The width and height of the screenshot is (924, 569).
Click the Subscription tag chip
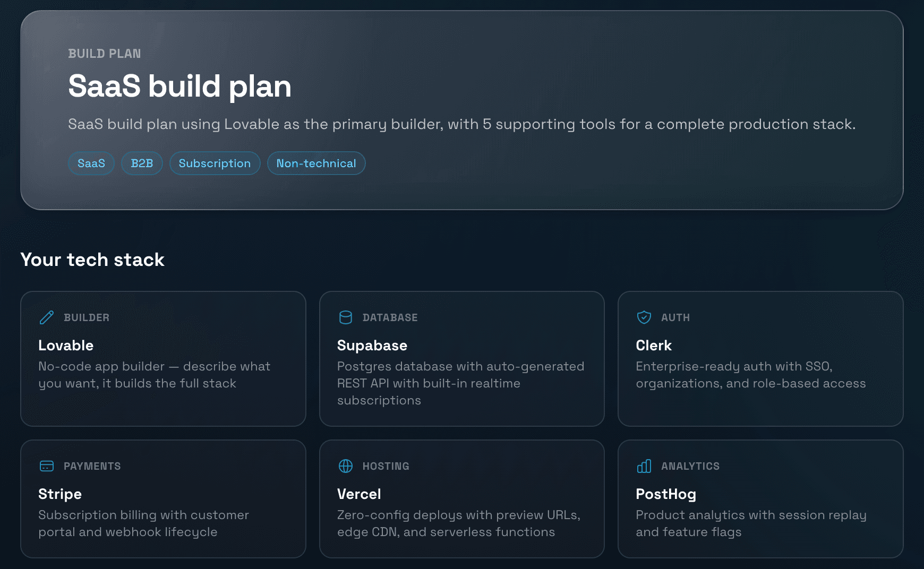pos(215,163)
